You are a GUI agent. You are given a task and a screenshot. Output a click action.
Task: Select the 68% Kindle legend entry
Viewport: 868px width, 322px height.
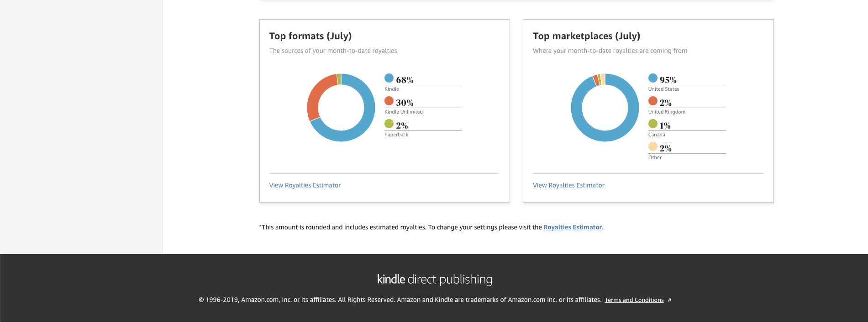pos(423,83)
